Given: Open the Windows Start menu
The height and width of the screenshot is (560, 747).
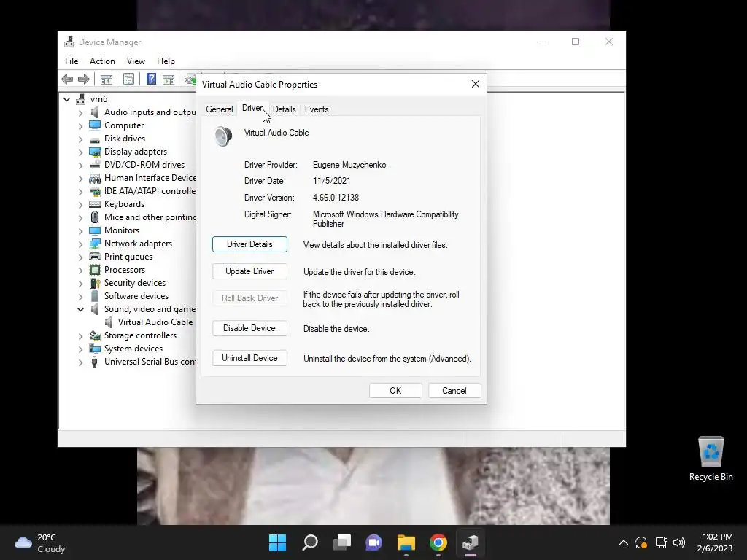Looking at the screenshot, I should 277,542.
